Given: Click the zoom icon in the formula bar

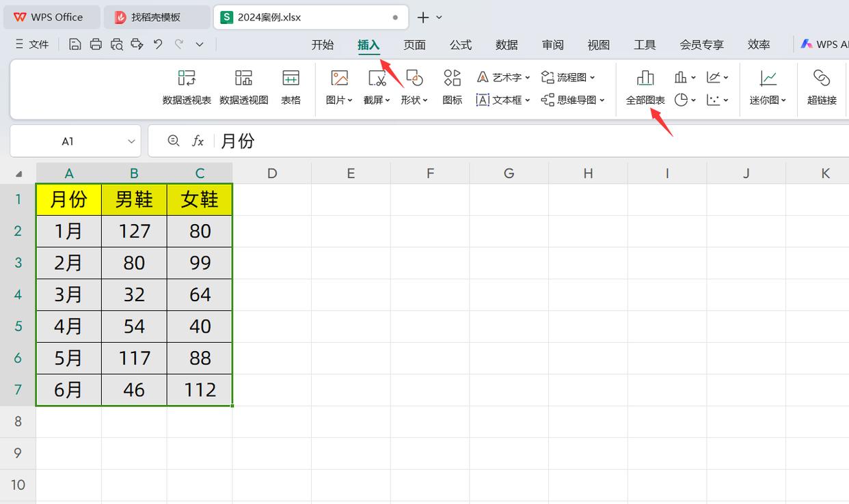Looking at the screenshot, I should pyautogui.click(x=174, y=141).
